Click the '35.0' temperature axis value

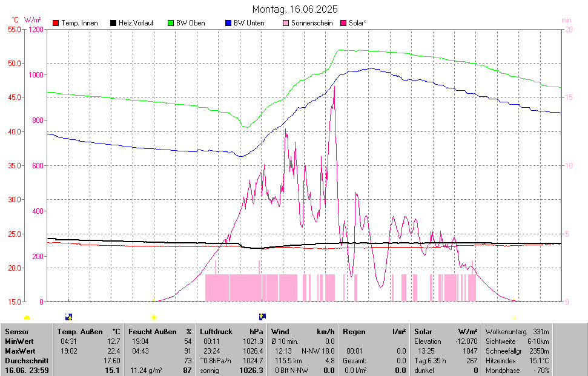(15, 165)
